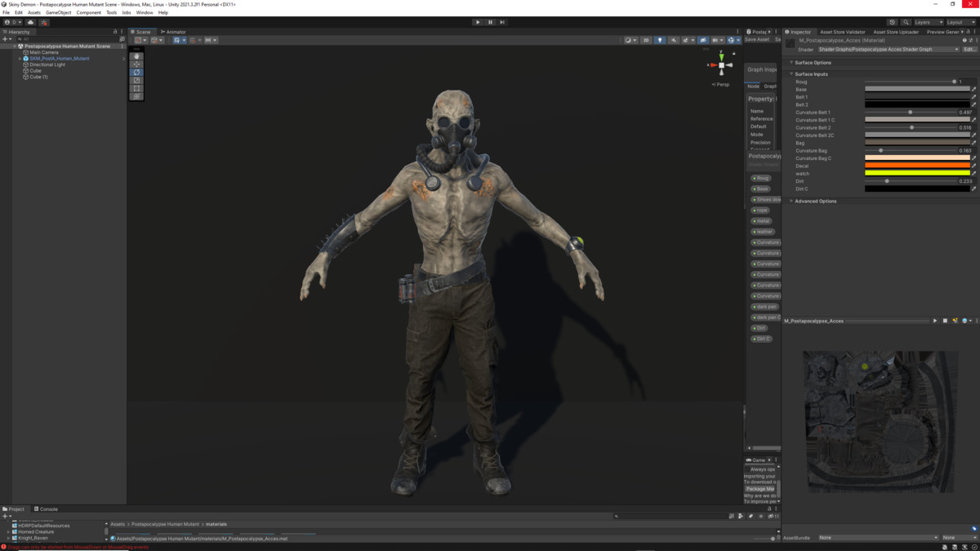The image size is (980, 551).
Task: Select the Rotate tool in scene toolbar
Action: click(x=136, y=73)
